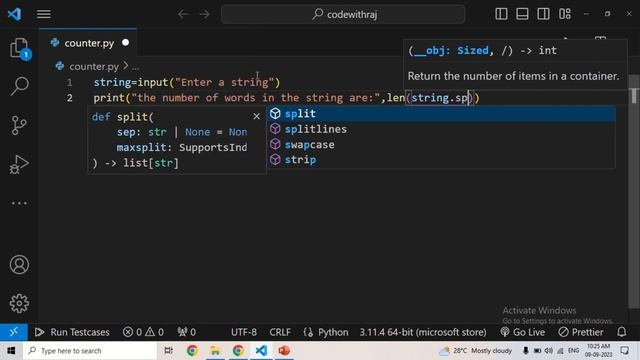Open the volume control in system tray
The width and height of the screenshot is (640, 360).
[x=549, y=351]
